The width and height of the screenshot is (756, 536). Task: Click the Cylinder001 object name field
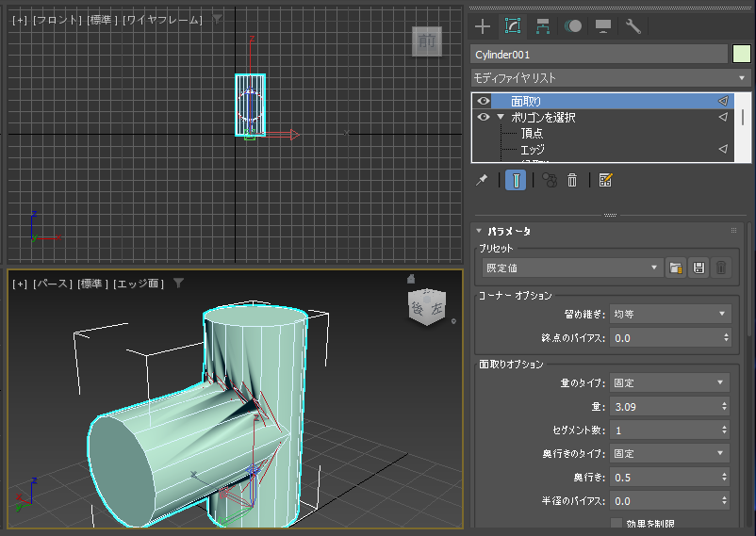pos(599,55)
